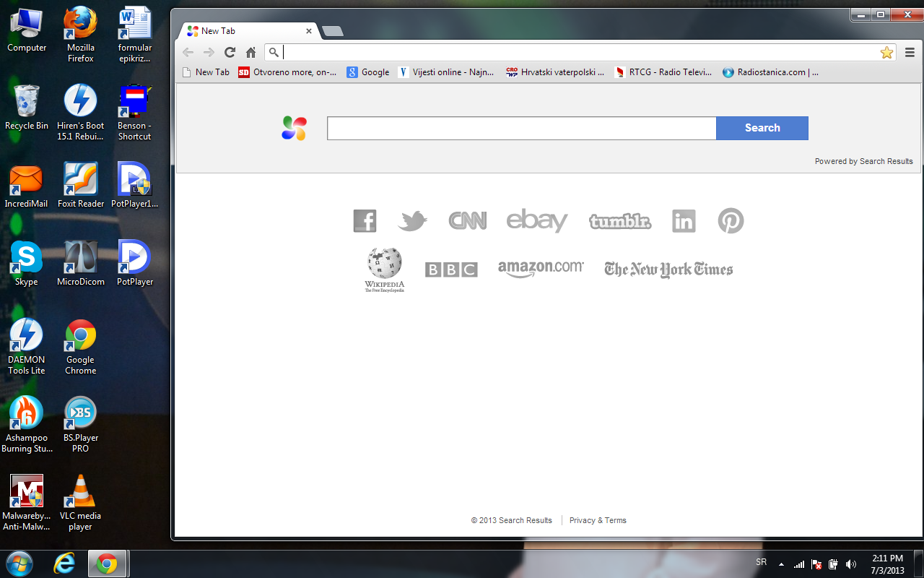Image resolution: width=924 pixels, height=578 pixels.
Task: Open the SR input language indicator
Action: click(x=762, y=562)
